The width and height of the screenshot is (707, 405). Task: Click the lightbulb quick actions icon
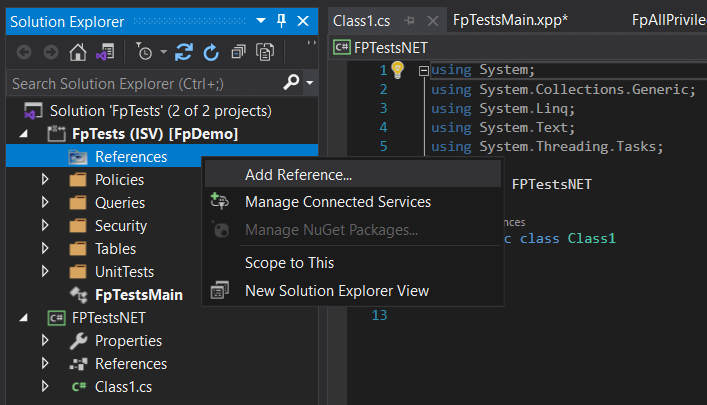click(397, 69)
